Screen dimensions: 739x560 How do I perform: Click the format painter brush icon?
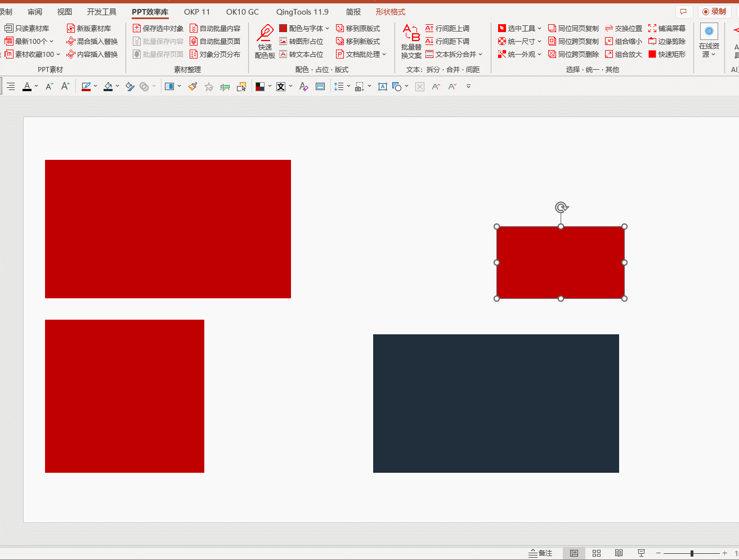pyautogui.click(x=192, y=86)
